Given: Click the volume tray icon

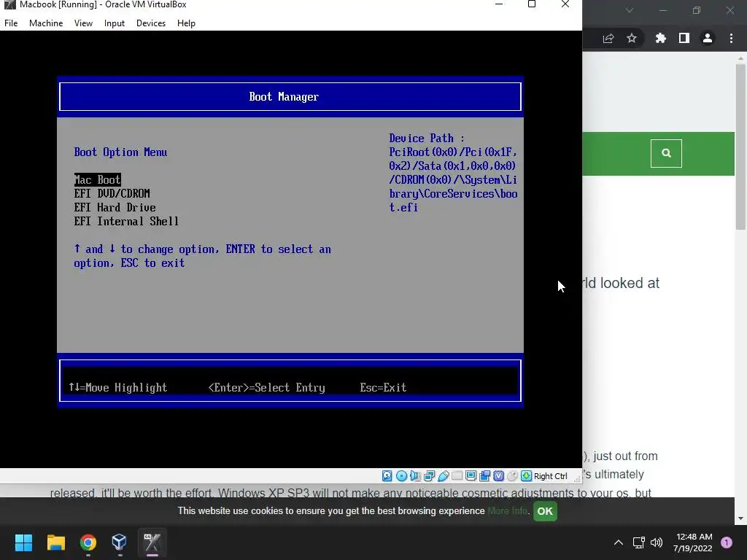Looking at the screenshot, I should 657,542.
